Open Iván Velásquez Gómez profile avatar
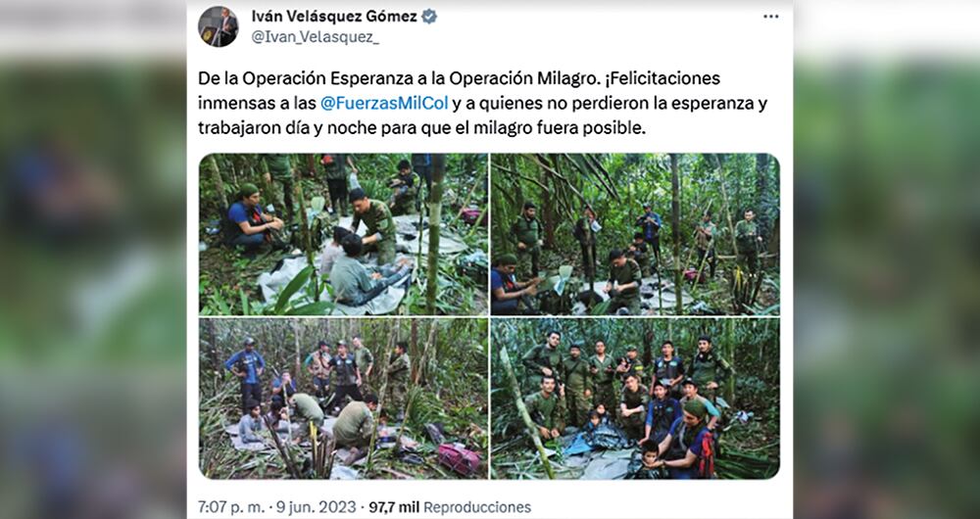Viewport: 980px width, 519px height. pyautogui.click(x=219, y=26)
